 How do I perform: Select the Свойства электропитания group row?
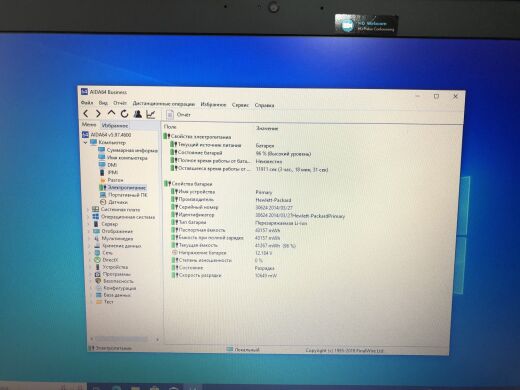(197, 137)
